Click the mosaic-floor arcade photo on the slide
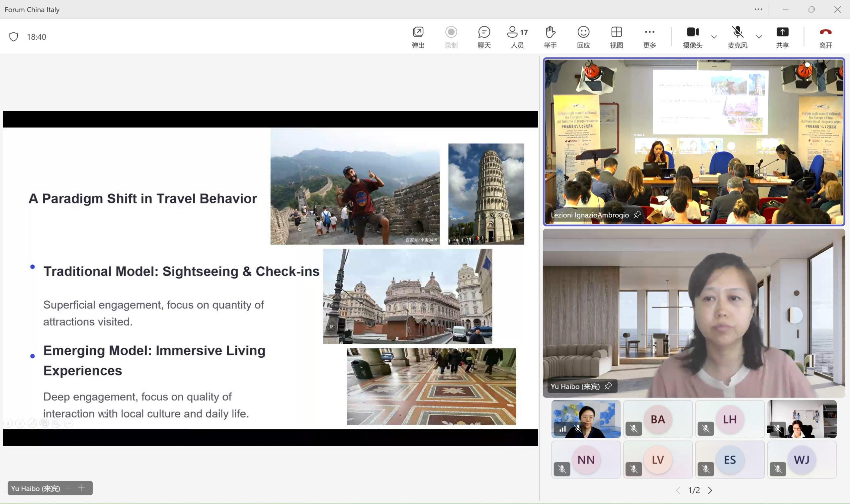Screen dimensions: 850x504 tap(431, 386)
